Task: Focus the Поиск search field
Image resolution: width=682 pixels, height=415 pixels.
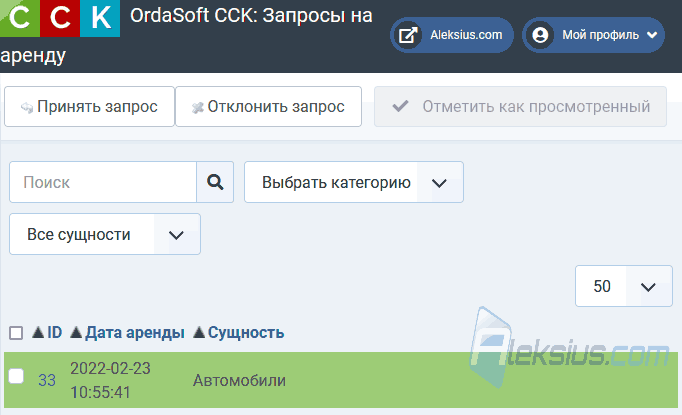Action: pos(103,182)
